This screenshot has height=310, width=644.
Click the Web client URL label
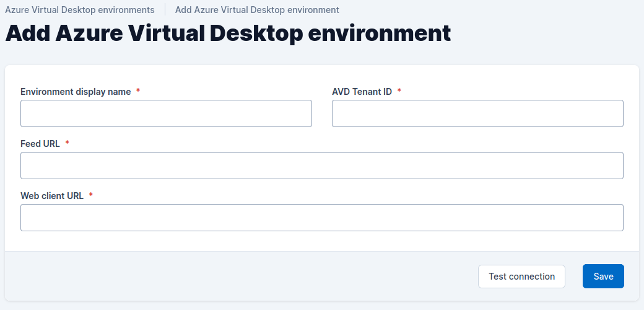click(52, 196)
